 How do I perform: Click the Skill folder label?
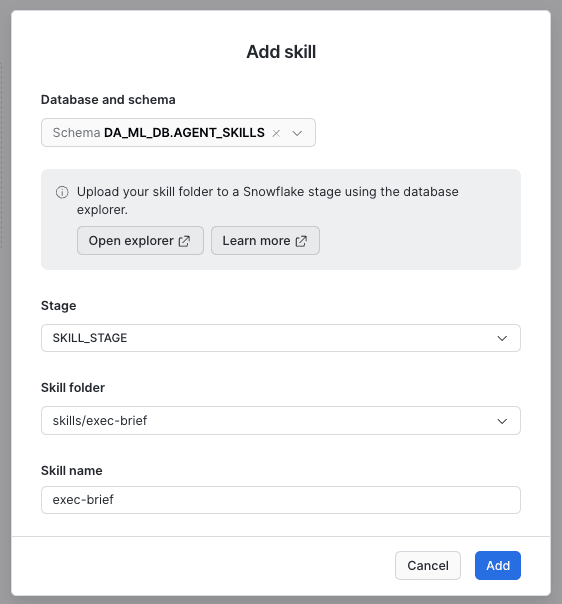coord(73,388)
